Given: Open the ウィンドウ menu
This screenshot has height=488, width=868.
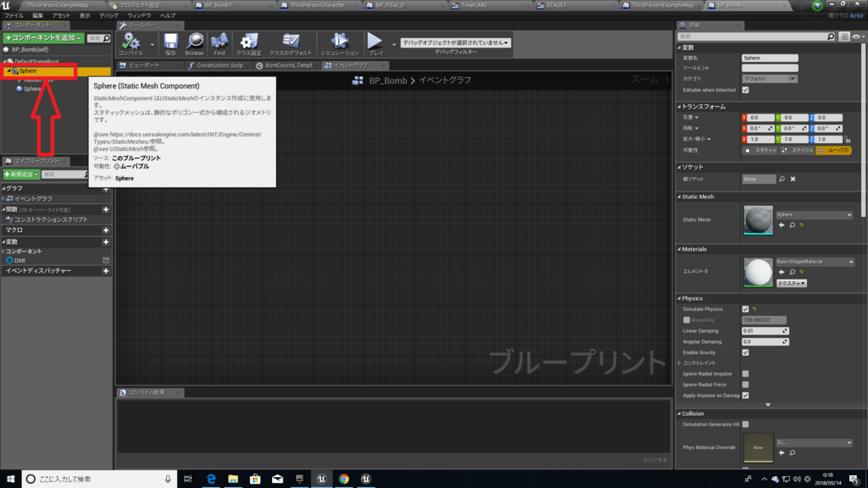Looking at the screenshot, I should [x=139, y=15].
